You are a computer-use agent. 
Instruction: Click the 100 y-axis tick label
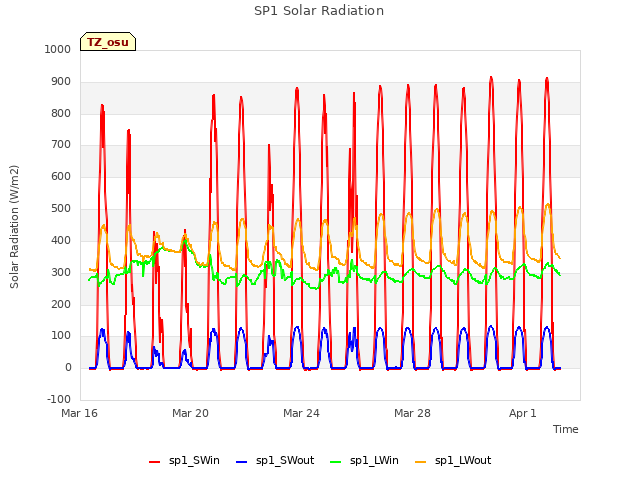pos(61,336)
